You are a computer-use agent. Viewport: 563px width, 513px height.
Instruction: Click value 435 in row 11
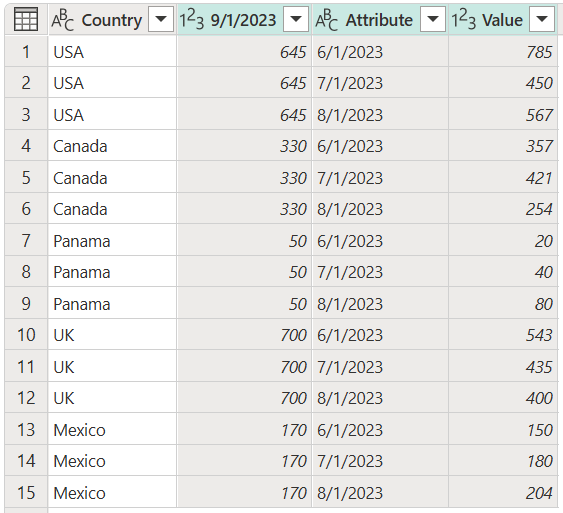point(503,367)
